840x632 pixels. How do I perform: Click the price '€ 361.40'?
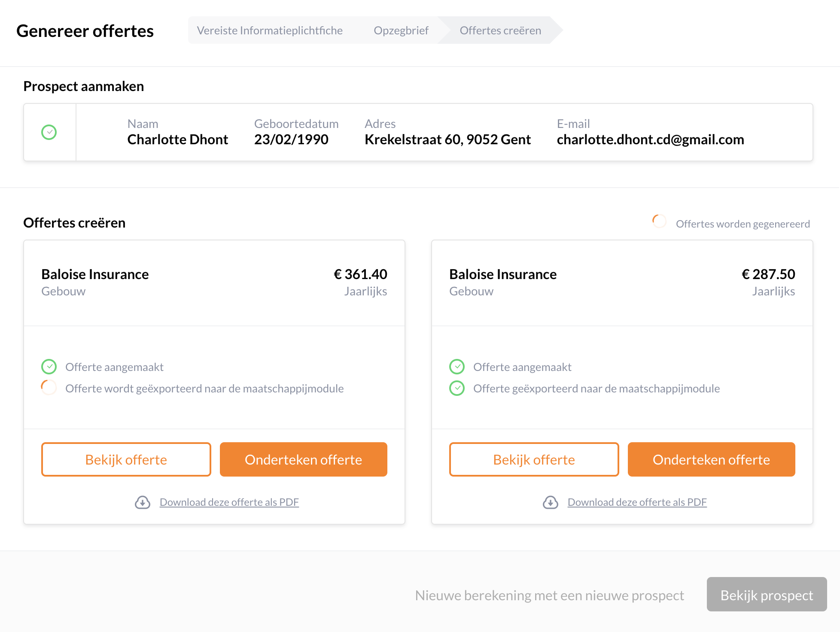(x=360, y=274)
